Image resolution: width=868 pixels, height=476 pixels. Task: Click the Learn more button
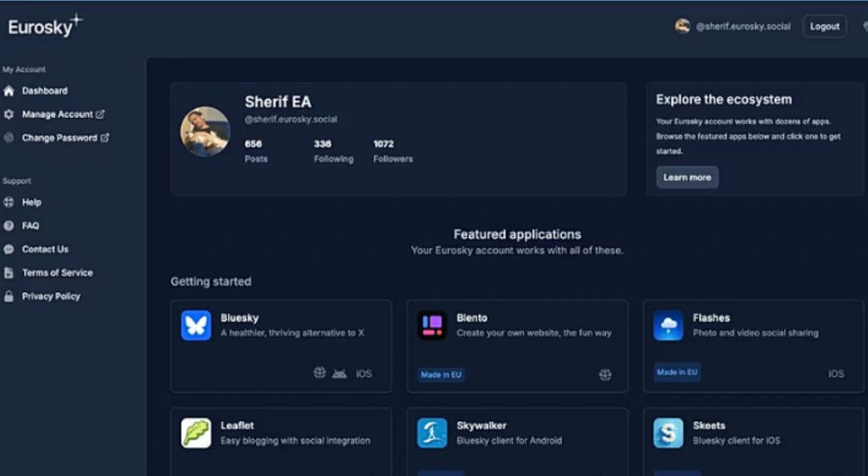click(x=687, y=177)
